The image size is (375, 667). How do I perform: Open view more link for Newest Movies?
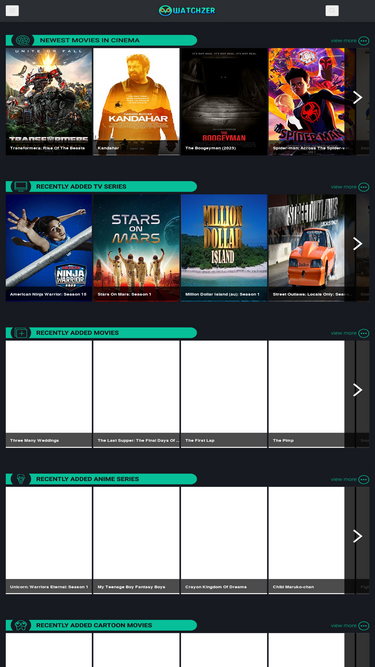click(x=344, y=41)
